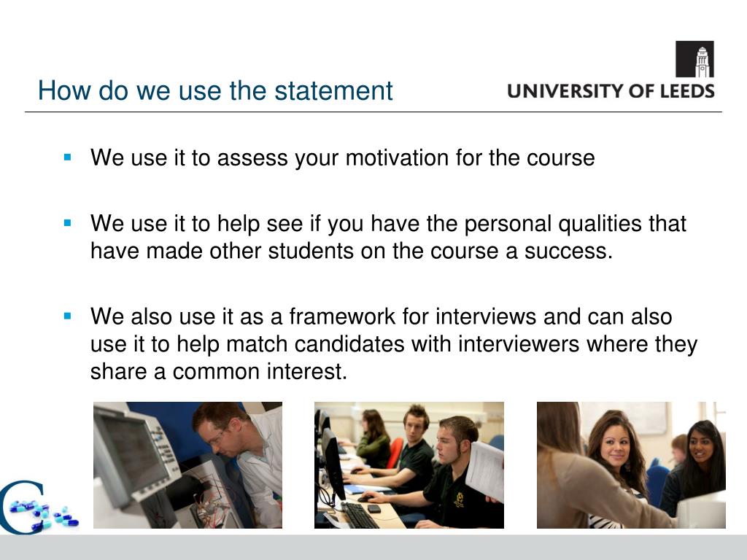
Task: Click the bullet text about framework for interviews
Action: [393, 344]
